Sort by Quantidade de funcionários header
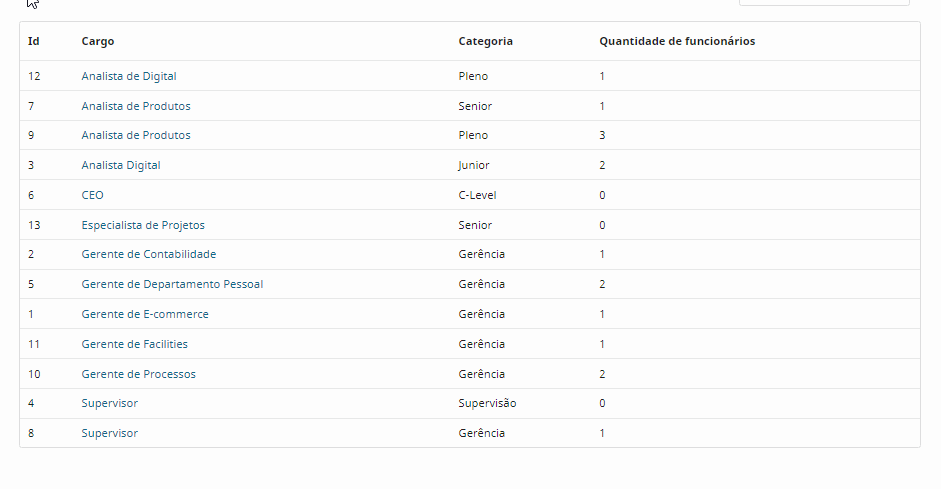941x489 pixels. point(677,41)
